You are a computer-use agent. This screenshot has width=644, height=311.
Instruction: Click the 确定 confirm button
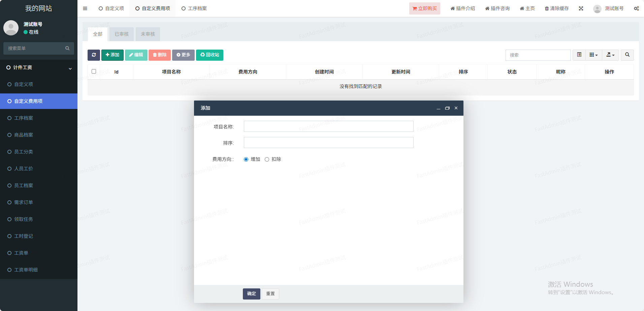[x=251, y=294]
